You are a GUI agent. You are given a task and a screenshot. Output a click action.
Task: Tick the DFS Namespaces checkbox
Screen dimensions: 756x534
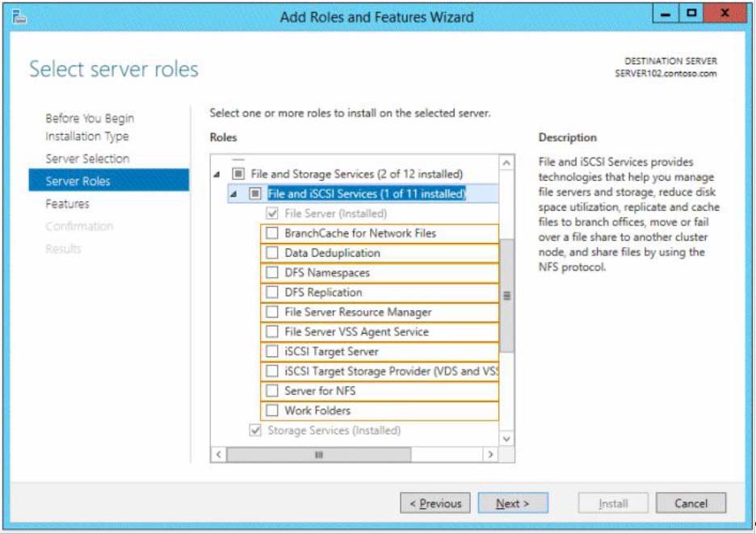pos(272,272)
